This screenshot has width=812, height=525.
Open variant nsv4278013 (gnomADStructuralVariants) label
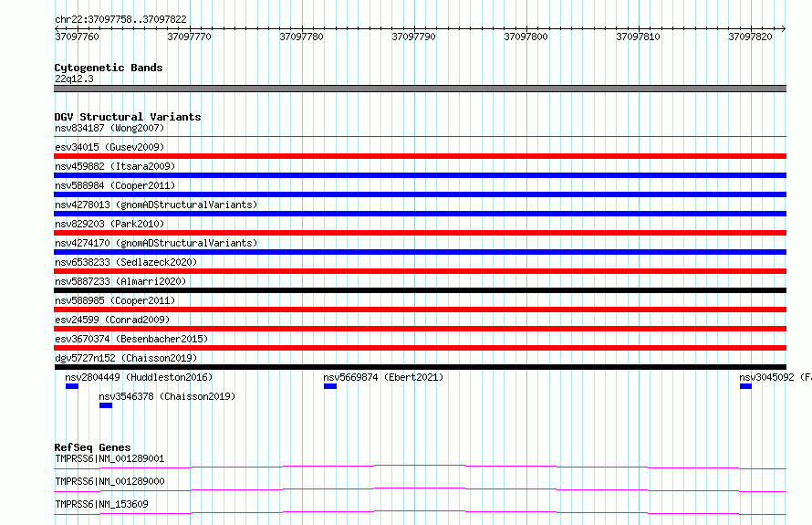click(156, 205)
